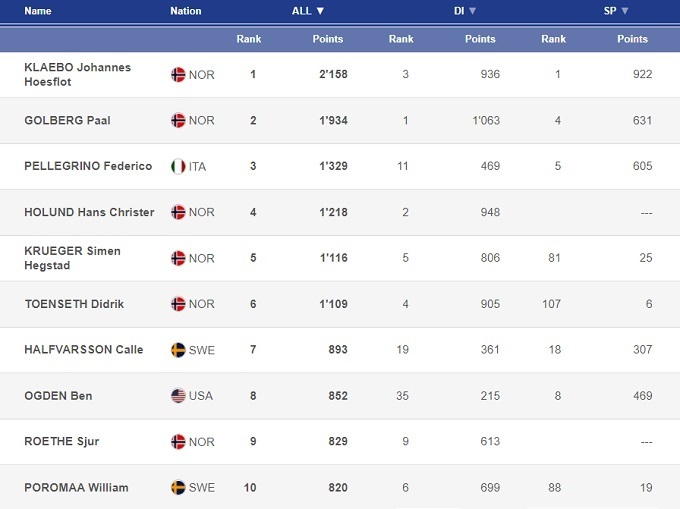Image resolution: width=680 pixels, height=509 pixels.
Task: Click Norway flag beside Toenseth Didrik
Action: coord(178,304)
